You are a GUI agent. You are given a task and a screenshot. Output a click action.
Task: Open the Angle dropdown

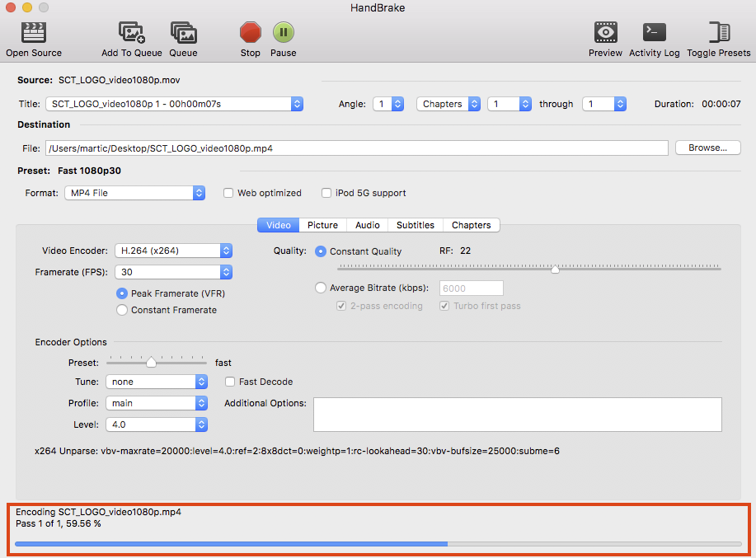tap(388, 104)
